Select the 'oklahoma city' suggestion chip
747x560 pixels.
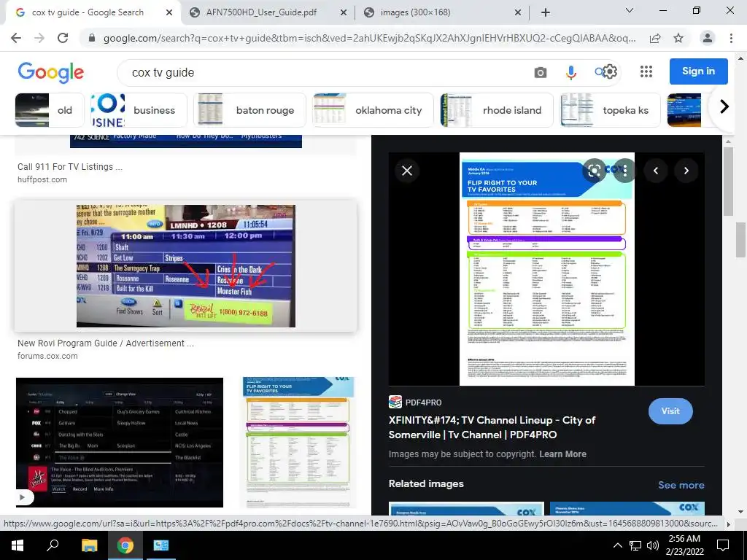point(373,110)
